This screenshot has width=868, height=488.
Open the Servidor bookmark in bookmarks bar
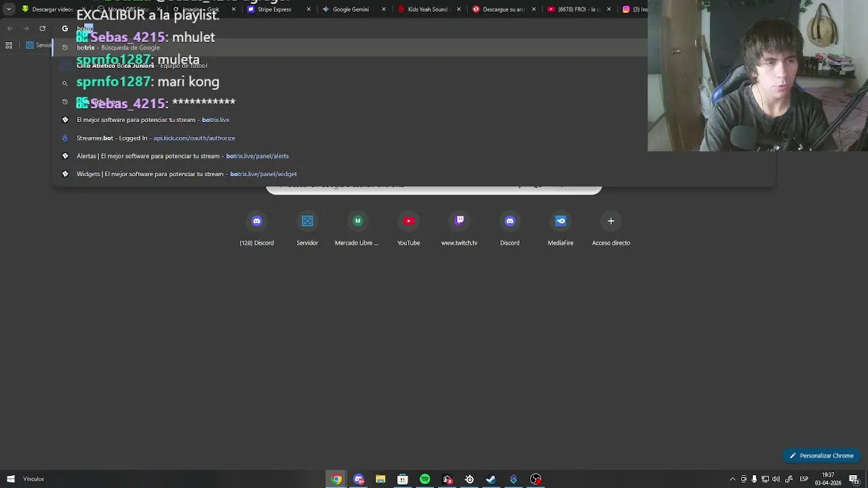tap(39, 45)
